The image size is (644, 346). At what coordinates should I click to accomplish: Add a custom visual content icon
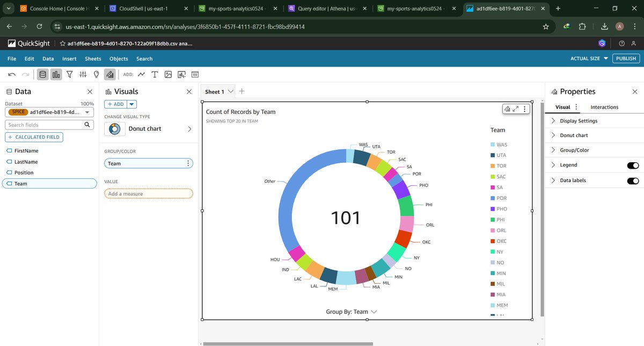(x=182, y=75)
